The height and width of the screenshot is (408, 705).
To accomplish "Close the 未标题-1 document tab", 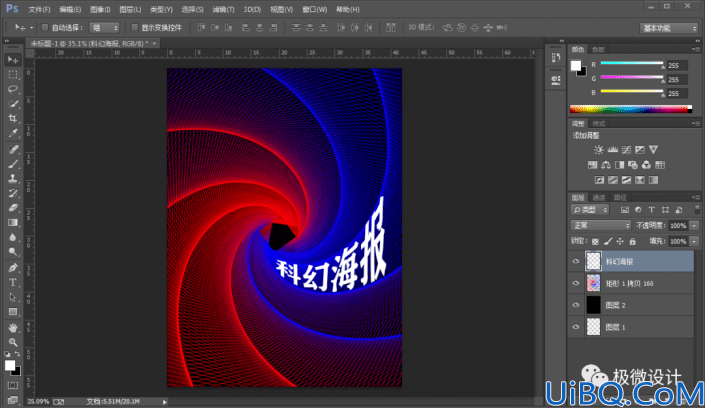I will (x=154, y=43).
